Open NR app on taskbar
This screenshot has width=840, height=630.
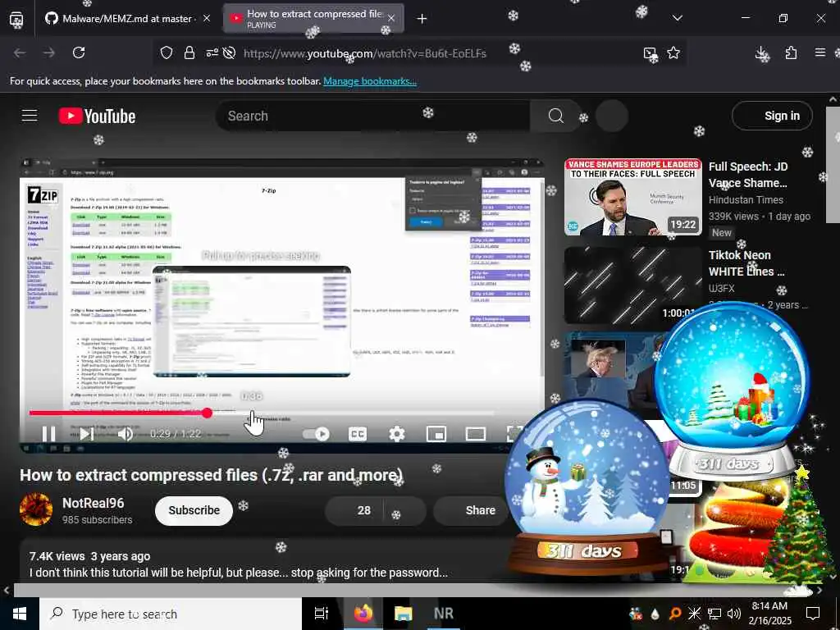coord(444,614)
